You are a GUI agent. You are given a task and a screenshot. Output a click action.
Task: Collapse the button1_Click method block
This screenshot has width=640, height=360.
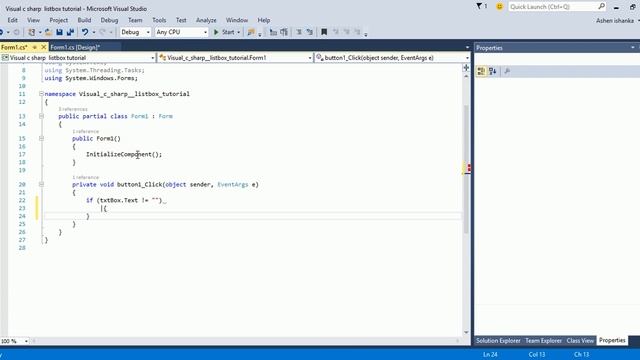click(x=41, y=184)
